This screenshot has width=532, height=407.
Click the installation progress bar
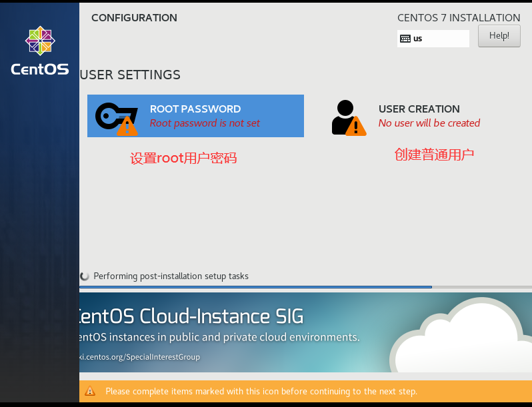[306, 287]
